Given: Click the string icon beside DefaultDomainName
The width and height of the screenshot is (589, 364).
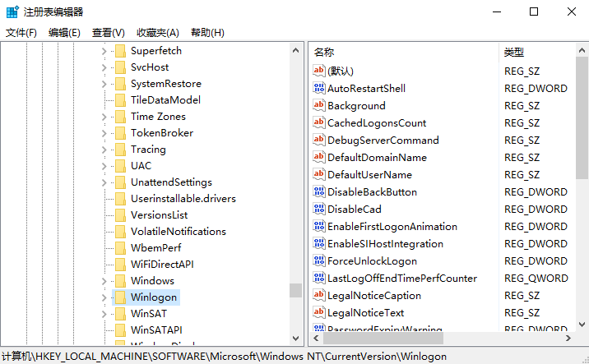Looking at the screenshot, I should tap(319, 157).
